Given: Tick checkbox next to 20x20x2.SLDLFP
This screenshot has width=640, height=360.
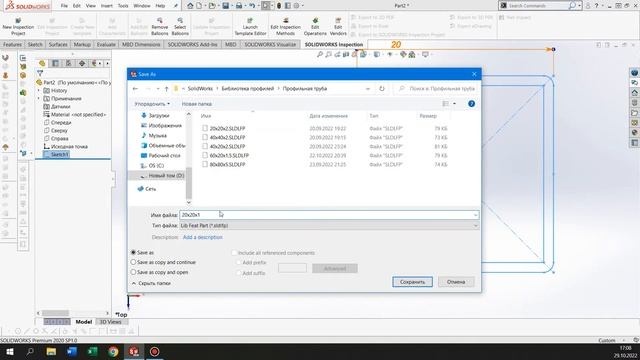Looking at the screenshot, I should click(205, 128).
